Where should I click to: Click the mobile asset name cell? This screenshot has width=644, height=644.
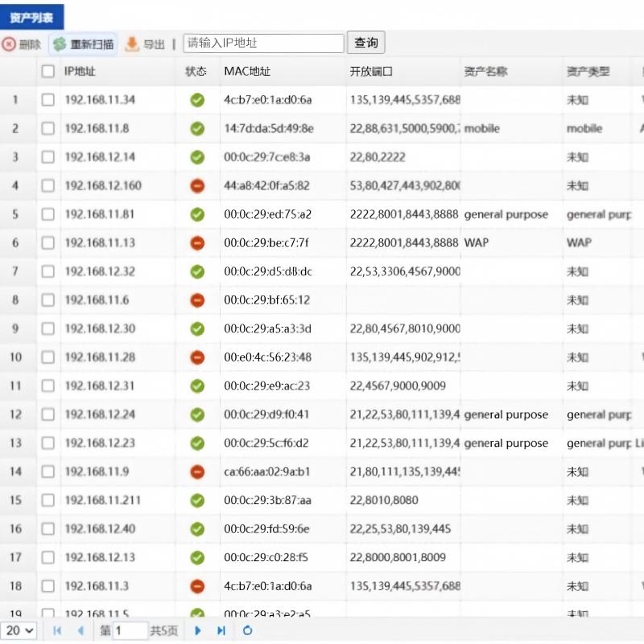(x=481, y=129)
